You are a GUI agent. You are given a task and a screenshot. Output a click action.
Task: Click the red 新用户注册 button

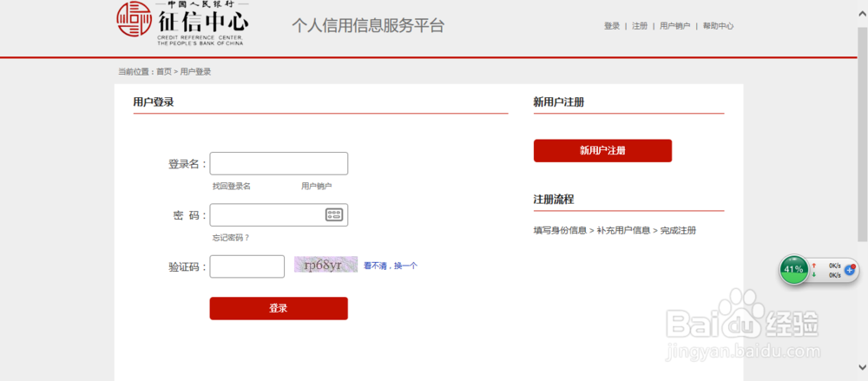click(602, 151)
